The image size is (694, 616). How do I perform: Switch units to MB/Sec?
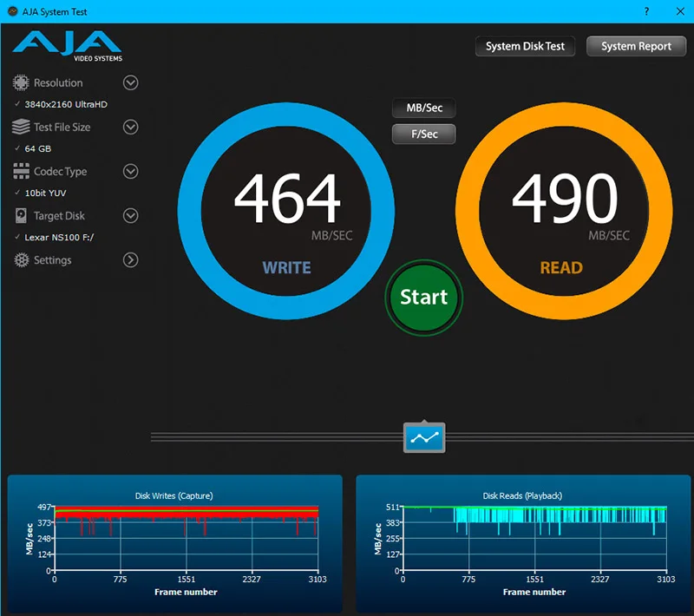424,108
